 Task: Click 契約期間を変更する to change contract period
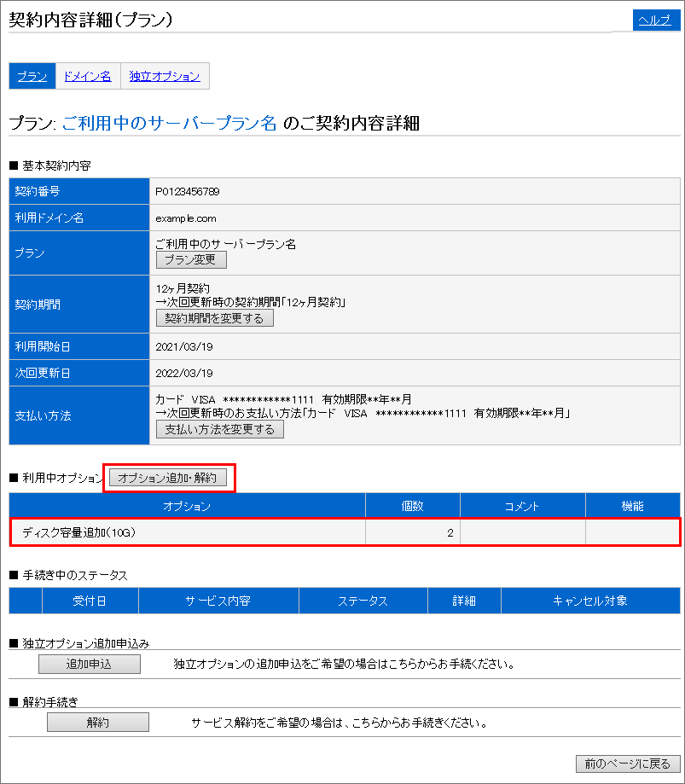coord(214,318)
